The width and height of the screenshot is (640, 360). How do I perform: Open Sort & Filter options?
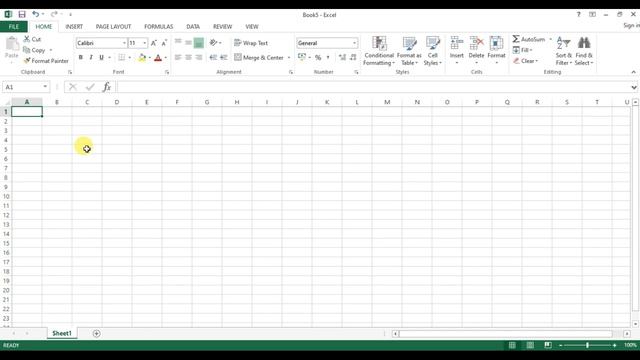563,51
